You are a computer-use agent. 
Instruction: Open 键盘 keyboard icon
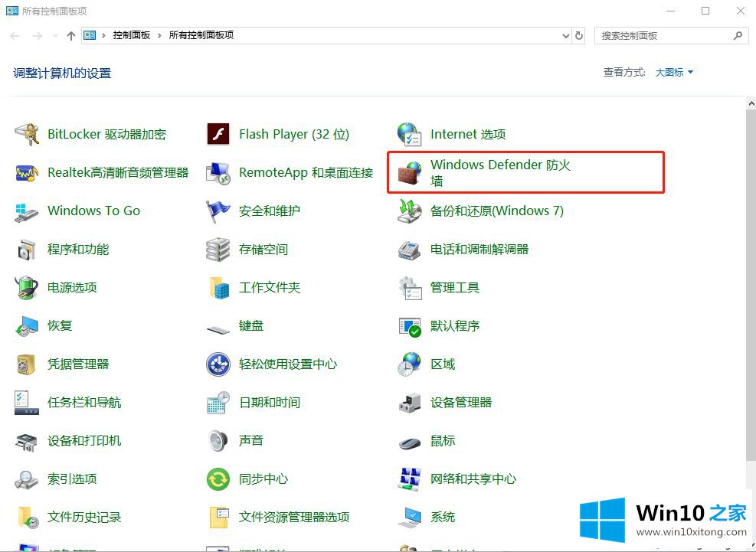click(x=218, y=330)
